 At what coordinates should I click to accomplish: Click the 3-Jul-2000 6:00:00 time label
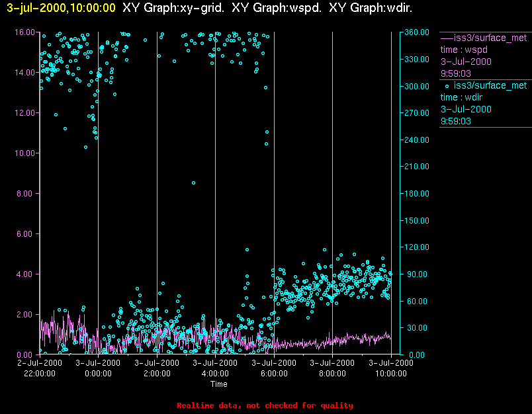click(x=274, y=368)
